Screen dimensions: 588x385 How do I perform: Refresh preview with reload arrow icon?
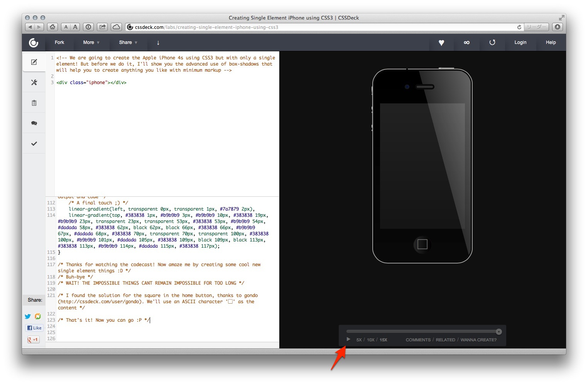pyautogui.click(x=492, y=43)
